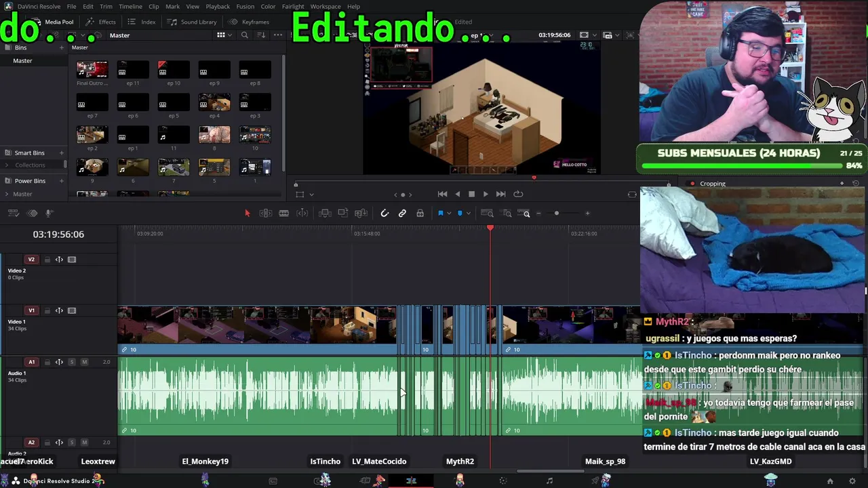Activate the Trim Edit Mode tool
Image resolution: width=868 pixels, height=488 pixels.
point(266,213)
